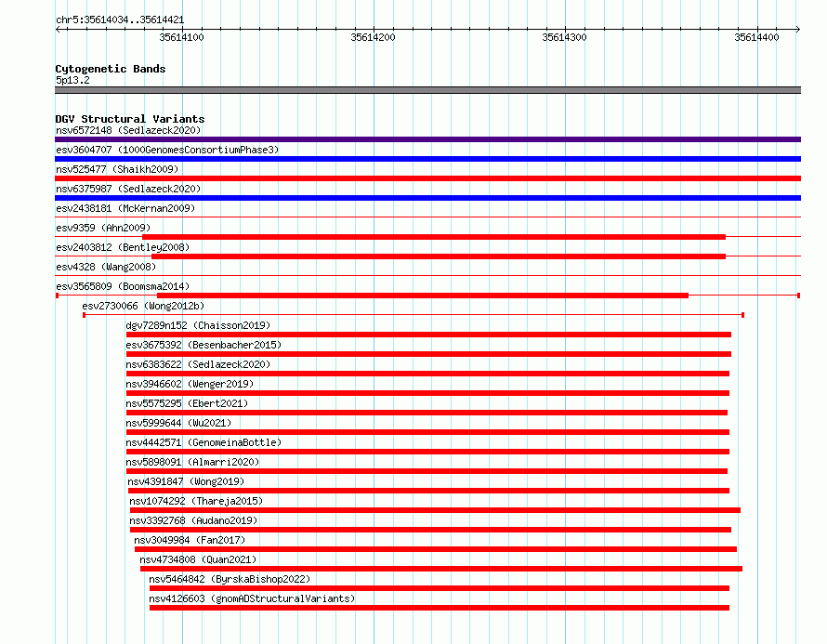
Task: Click the red dgv7289n152 variant bar
Action: tap(428, 335)
